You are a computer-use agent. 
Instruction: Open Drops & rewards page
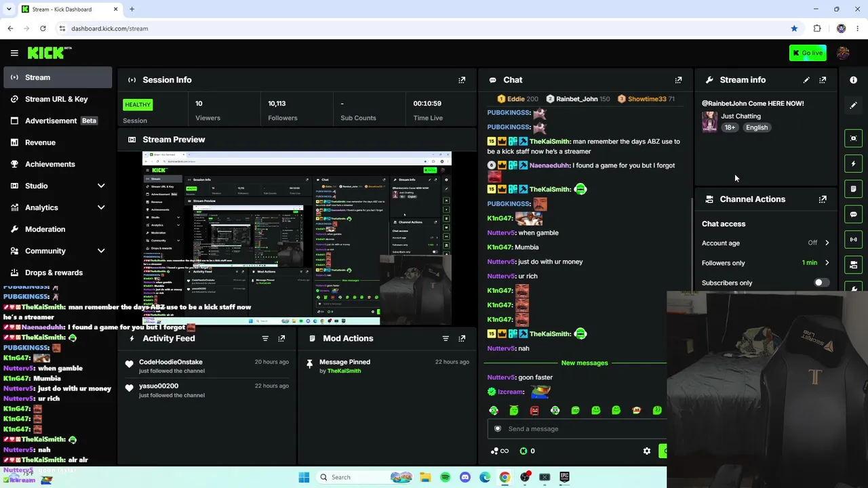pos(58,272)
